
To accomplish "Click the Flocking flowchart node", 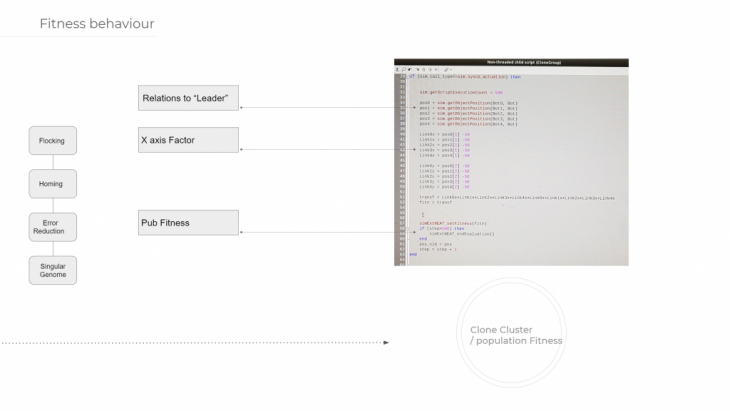I will [51, 141].
